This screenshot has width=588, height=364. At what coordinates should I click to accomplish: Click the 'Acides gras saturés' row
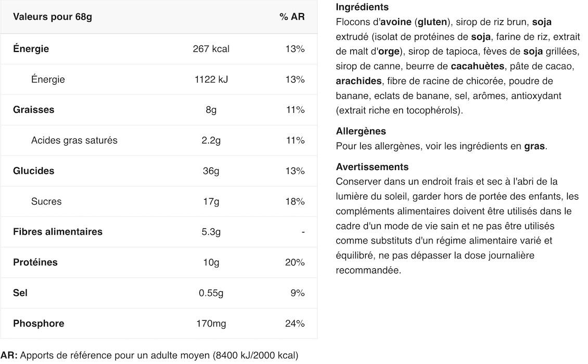[x=159, y=140]
